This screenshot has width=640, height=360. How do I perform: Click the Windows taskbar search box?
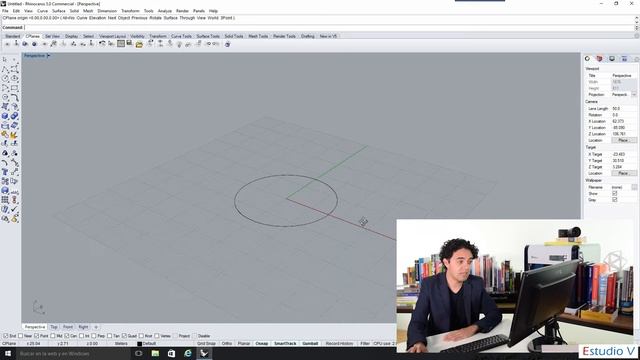(x=72, y=353)
